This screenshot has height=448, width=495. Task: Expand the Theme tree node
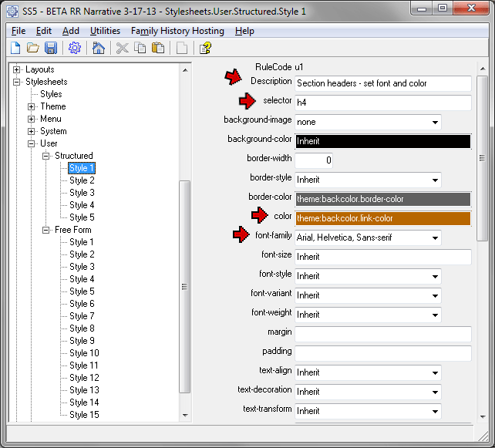click(x=32, y=106)
